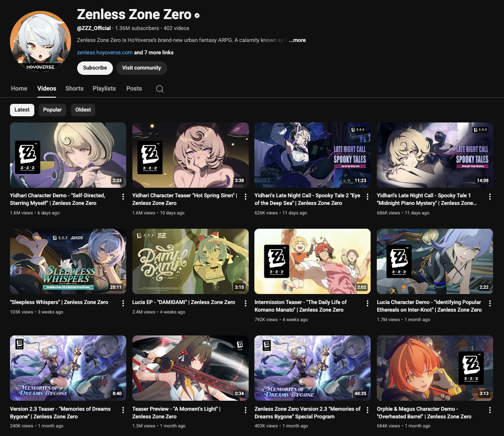504x436 pixels.
Task: Open options menu for Version 2.3 Teaser video
Action: [x=123, y=410]
